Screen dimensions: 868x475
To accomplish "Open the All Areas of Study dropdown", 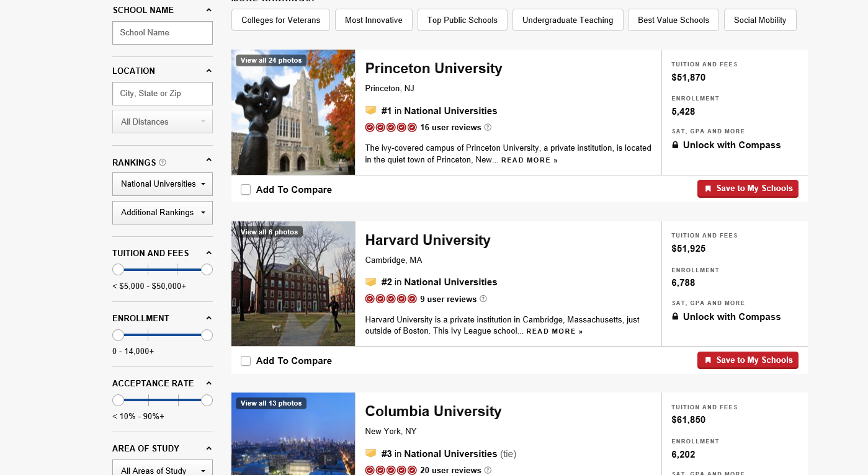I will (163, 468).
